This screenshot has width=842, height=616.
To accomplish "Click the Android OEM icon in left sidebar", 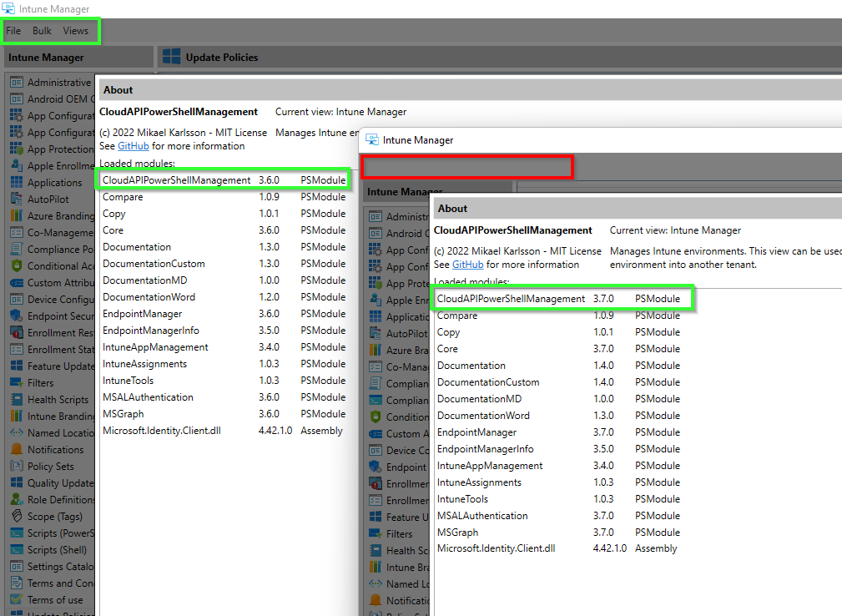I will pos(17,98).
